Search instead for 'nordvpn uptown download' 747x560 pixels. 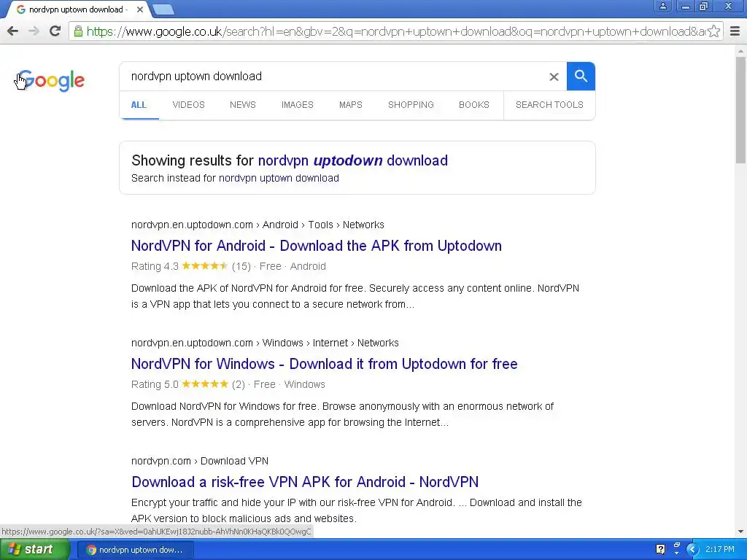coord(279,178)
